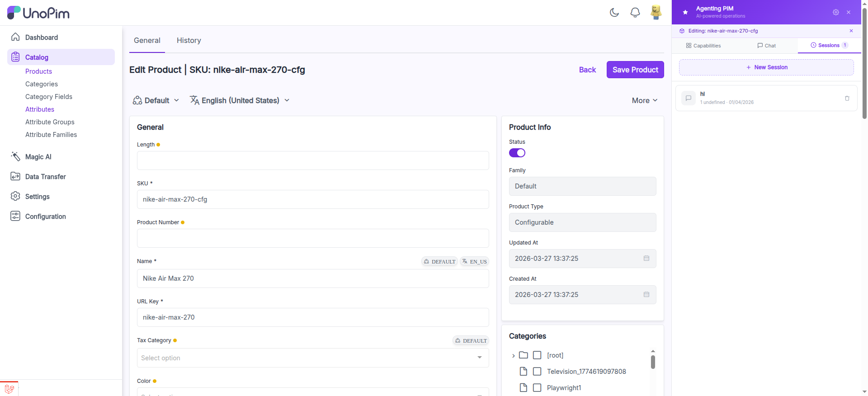Click the translate icon next to English
This screenshot has width=868, height=396.
point(194,100)
